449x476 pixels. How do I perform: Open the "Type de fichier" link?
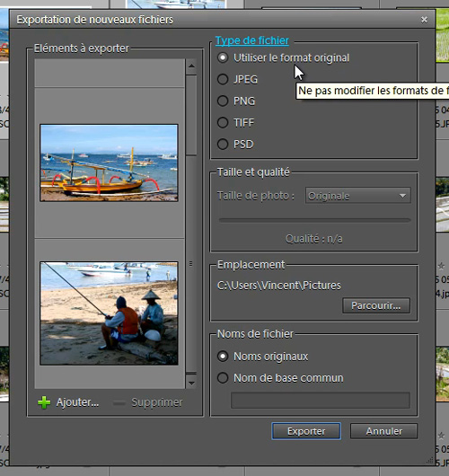pyautogui.click(x=252, y=40)
